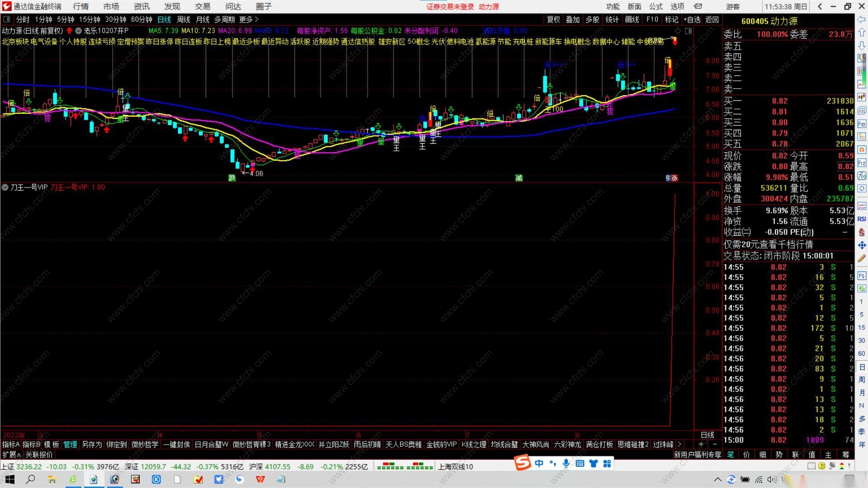This screenshot has height=488, width=868.
Task: Open the 行情 menu
Action: (x=80, y=6)
